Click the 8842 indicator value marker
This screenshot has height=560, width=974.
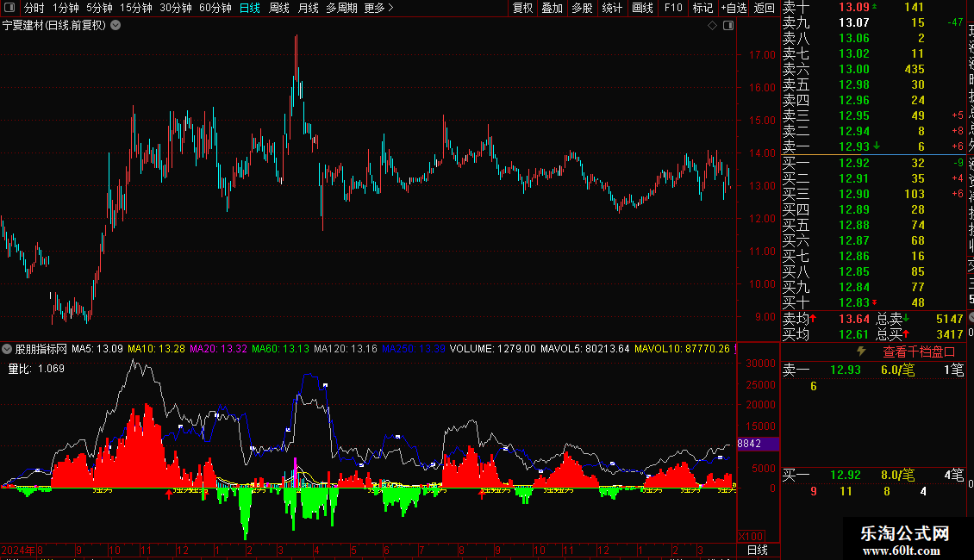[x=757, y=444]
